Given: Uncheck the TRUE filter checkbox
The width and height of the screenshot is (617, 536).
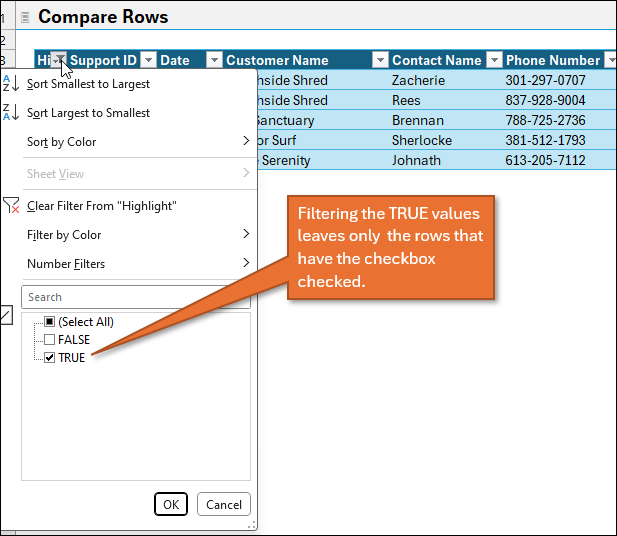Looking at the screenshot, I should (49, 358).
